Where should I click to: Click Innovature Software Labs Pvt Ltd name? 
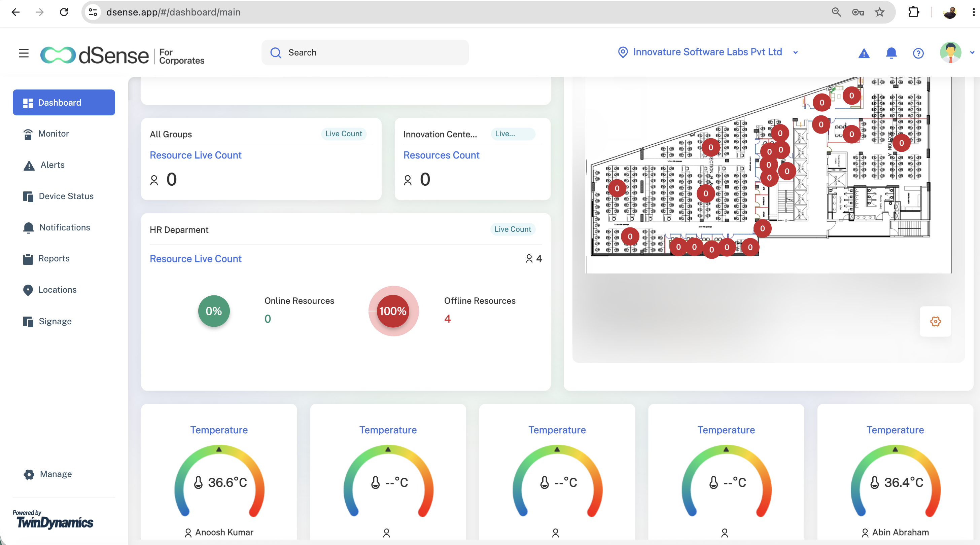(707, 52)
